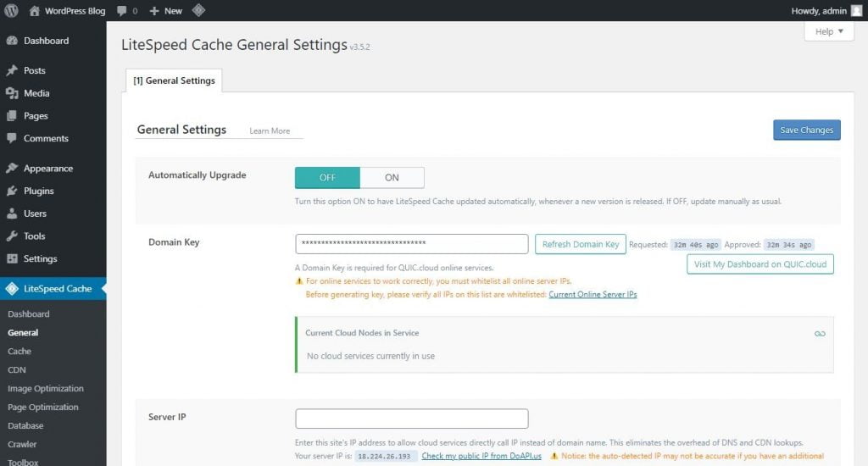Click the plus New icon
868x466 pixels.
(154, 11)
